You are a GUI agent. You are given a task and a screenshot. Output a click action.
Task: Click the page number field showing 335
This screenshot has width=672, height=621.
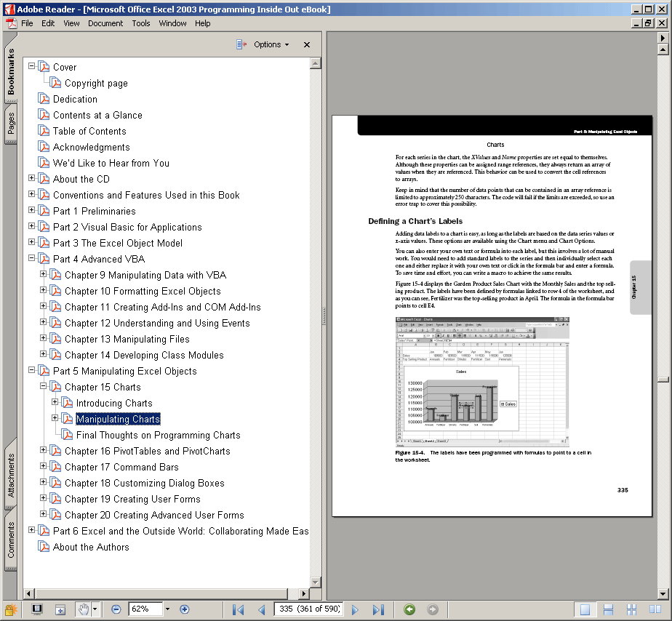click(309, 609)
